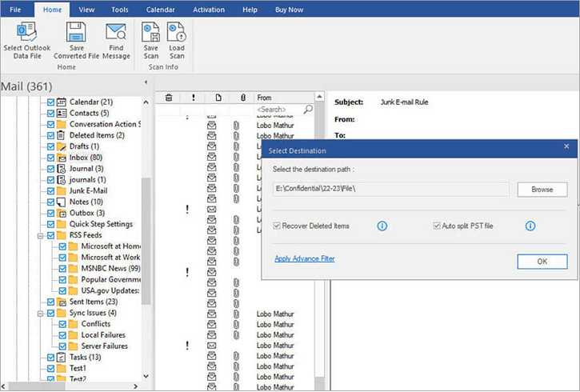Uncheck the Recover Deleted Items checkbox
580x392 pixels.
[x=278, y=226]
